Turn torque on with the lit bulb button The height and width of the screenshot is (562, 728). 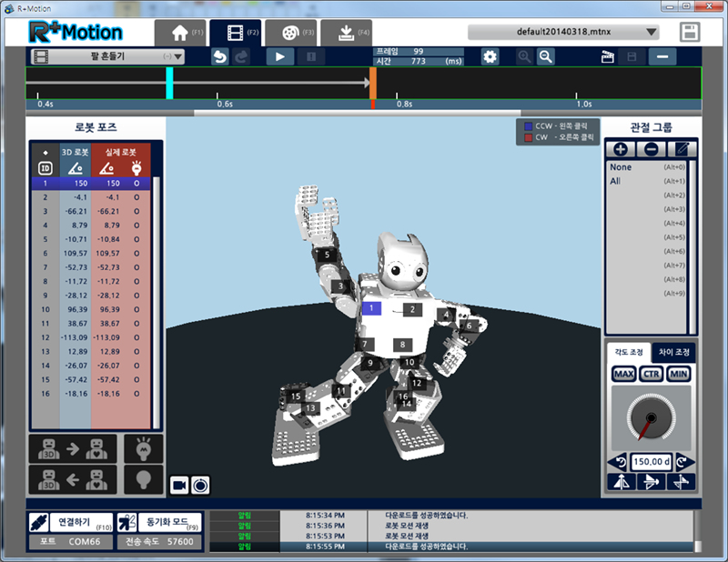click(144, 448)
